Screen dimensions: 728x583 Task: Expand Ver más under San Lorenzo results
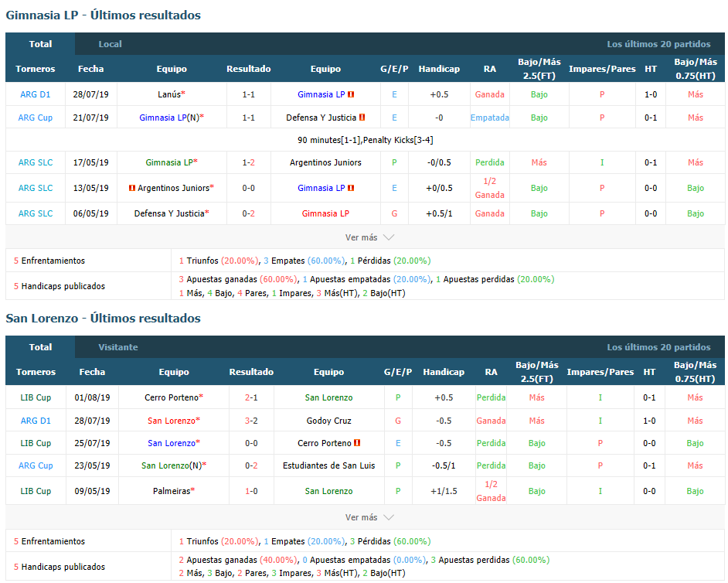[369, 517]
